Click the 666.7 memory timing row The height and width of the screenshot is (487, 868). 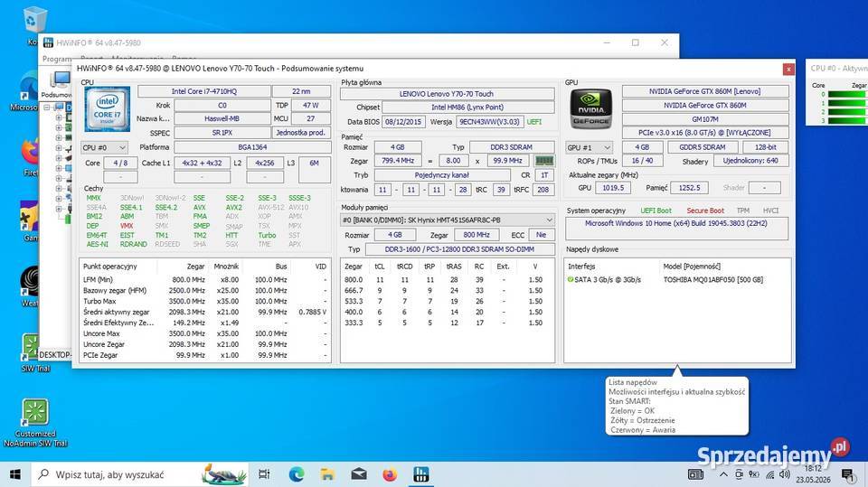pos(448,290)
